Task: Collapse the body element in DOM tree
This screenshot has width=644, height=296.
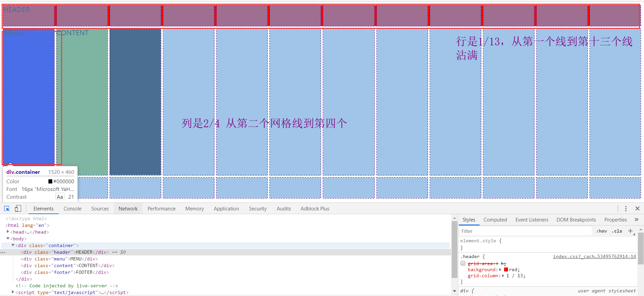Action: coord(8,238)
